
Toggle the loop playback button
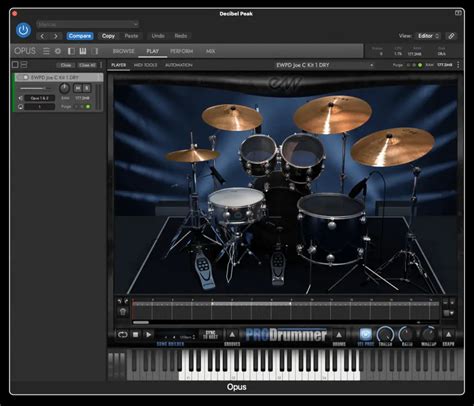122,334
